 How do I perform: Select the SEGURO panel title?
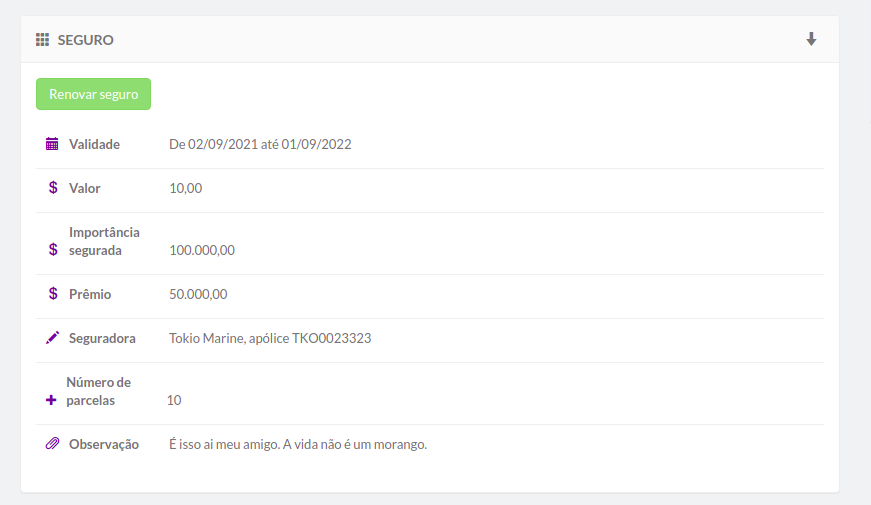click(86, 40)
